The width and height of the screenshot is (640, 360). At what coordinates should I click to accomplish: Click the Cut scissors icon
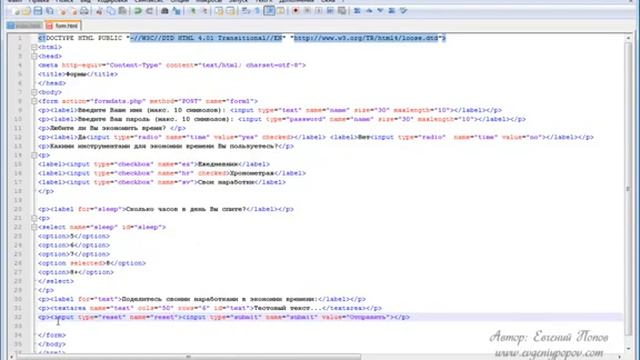click(99, 11)
